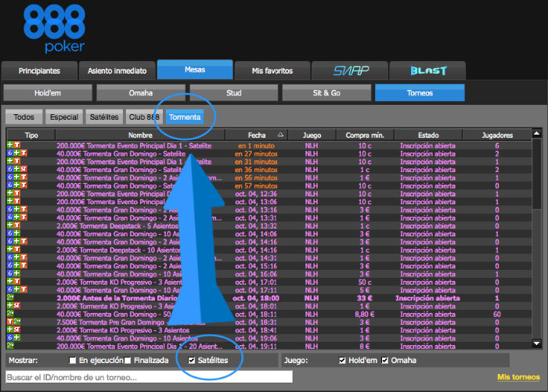Click the Satélites filter button
This screenshot has width=548, height=392.
104,117
